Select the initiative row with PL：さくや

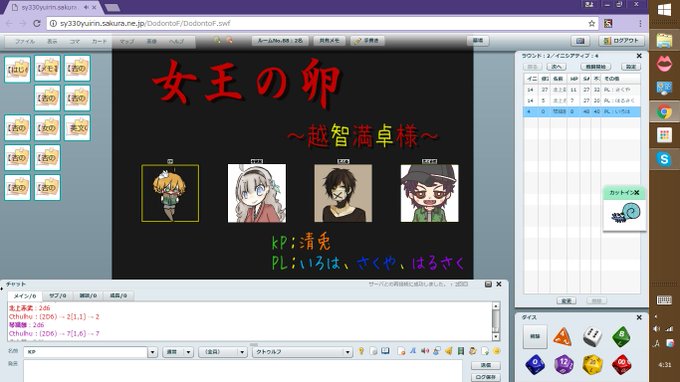click(x=582, y=90)
